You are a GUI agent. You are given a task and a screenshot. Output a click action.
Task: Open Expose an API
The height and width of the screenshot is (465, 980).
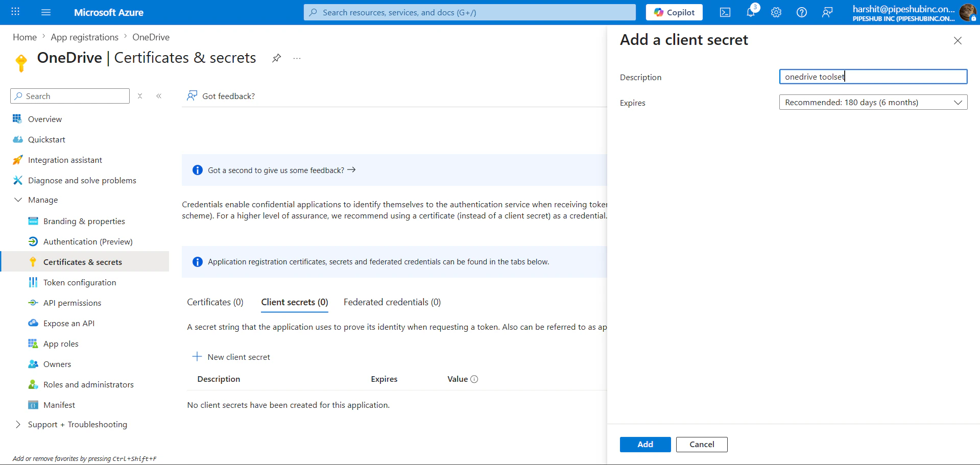click(x=68, y=323)
